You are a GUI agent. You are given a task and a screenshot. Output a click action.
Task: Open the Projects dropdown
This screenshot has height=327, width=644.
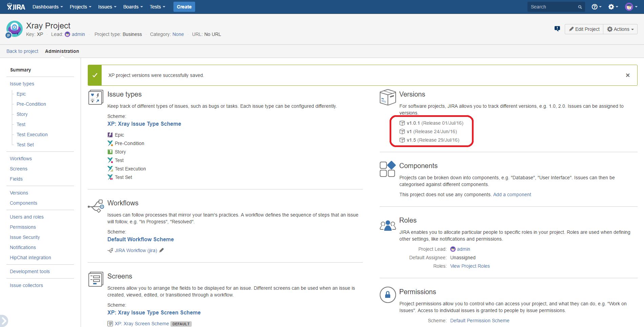pyautogui.click(x=81, y=7)
